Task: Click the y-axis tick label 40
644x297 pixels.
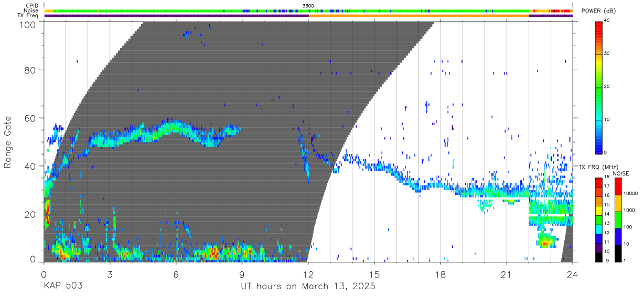Action: [31, 166]
